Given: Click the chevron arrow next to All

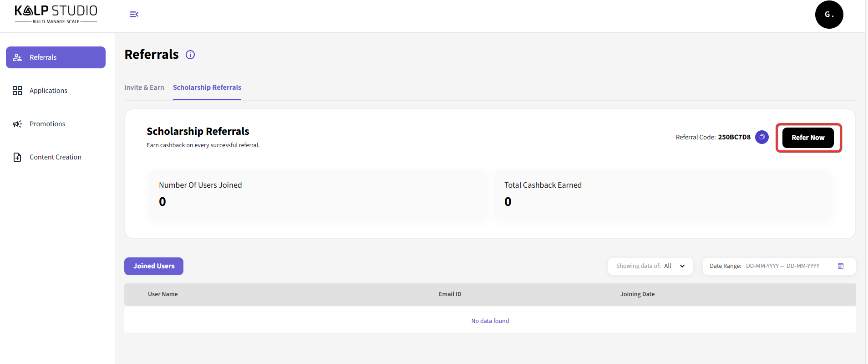Looking at the screenshot, I should coord(682,266).
